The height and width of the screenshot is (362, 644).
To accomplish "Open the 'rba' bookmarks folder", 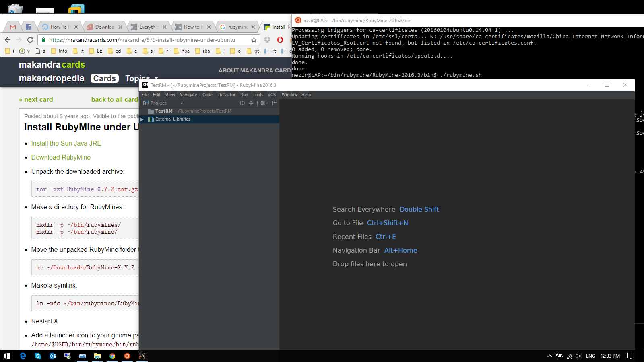I will click(x=202, y=51).
